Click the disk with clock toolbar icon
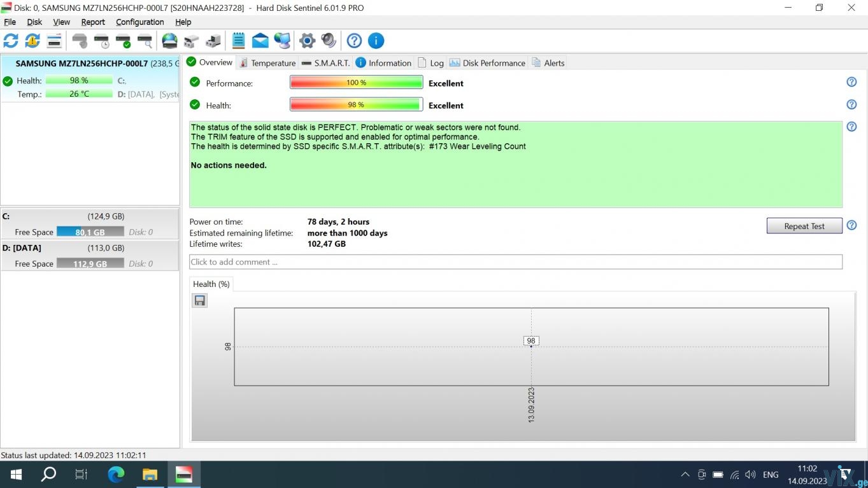 pyautogui.click(x=102, y=41)
